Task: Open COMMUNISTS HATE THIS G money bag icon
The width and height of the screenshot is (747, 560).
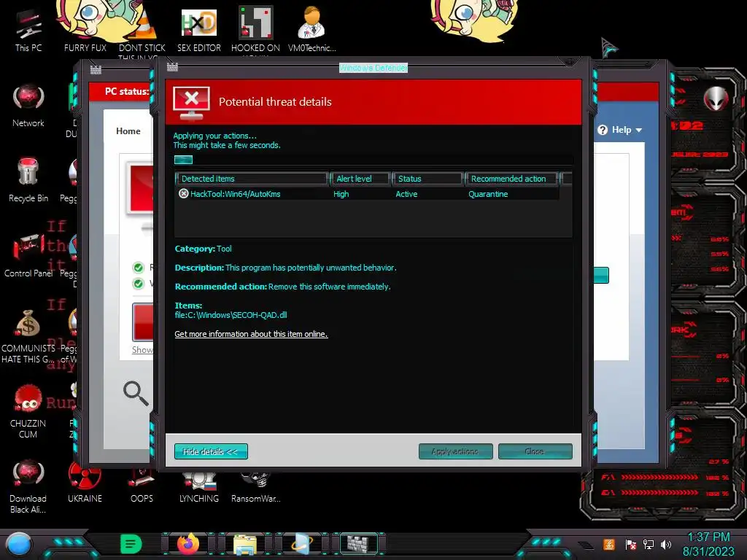Action: 28,335
